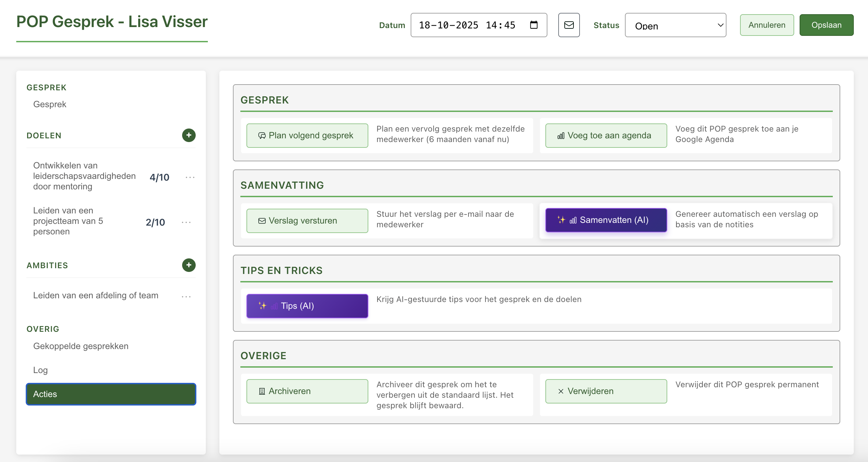Open options menu for afdeling ambition

tap(186, 296)
